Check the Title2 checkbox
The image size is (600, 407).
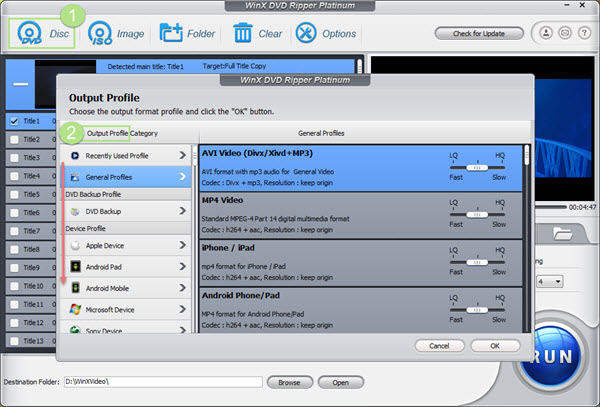coord(14,140)
